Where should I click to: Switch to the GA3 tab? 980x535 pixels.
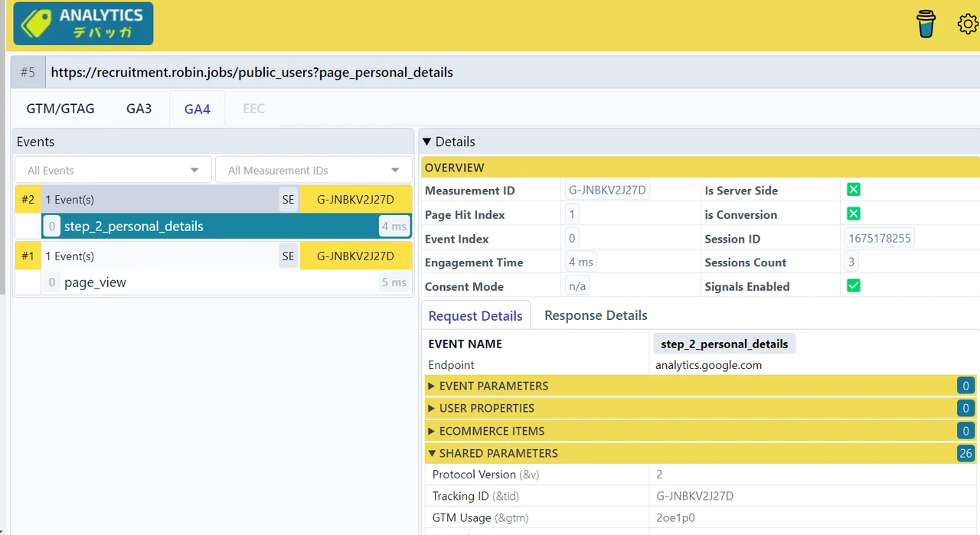tap(139, 108)
